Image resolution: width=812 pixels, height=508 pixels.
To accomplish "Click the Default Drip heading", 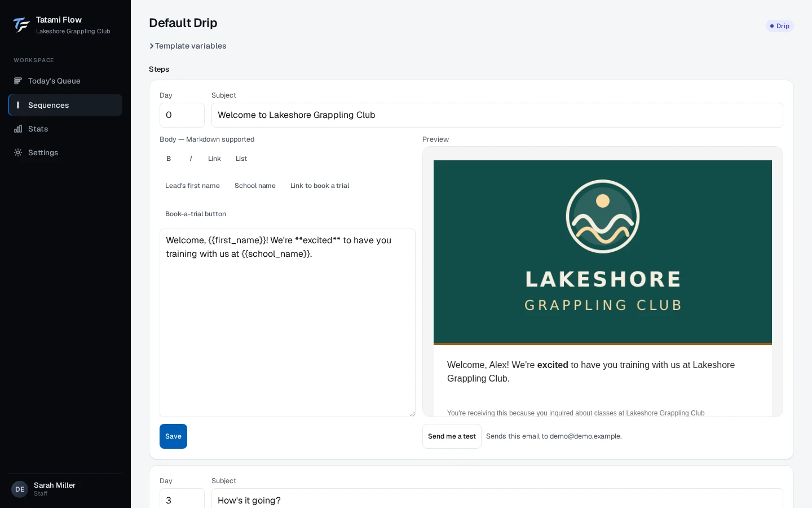I will coord(183,23).
